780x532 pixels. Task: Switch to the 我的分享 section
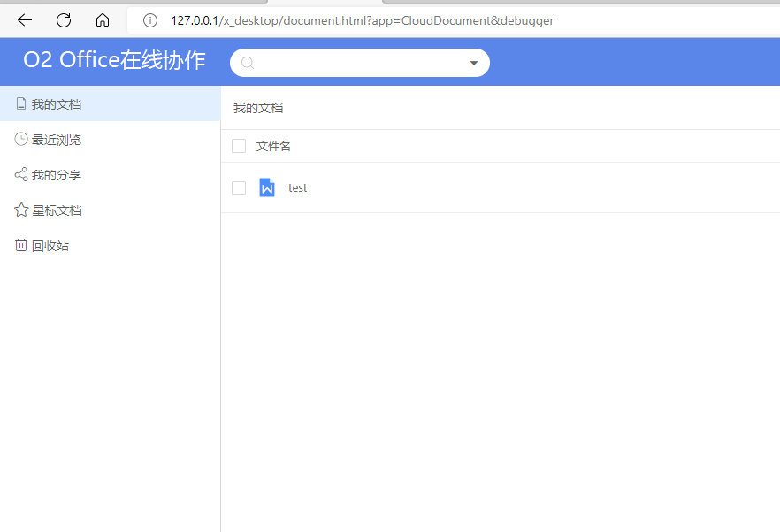pos(56,174)
